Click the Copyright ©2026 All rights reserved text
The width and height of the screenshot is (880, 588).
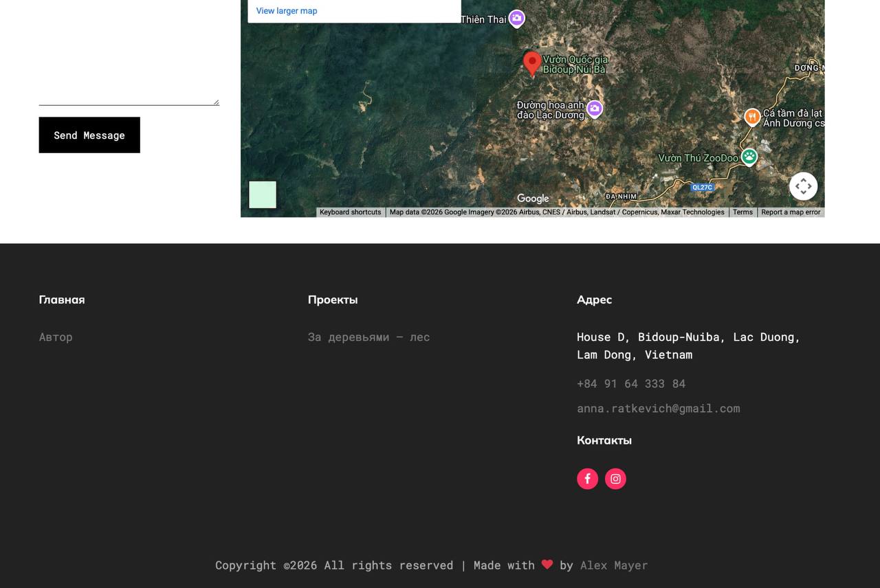[x=334, y=565]
